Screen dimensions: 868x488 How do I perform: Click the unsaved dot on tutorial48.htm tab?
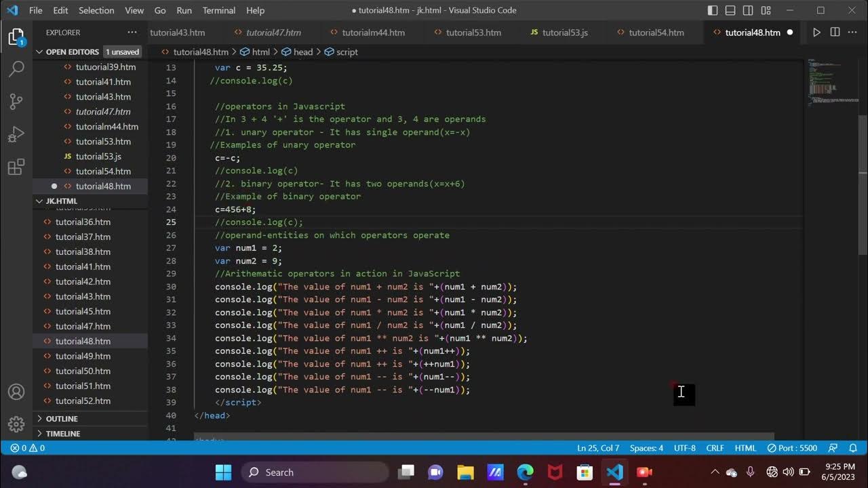click(x=790, y=33)
